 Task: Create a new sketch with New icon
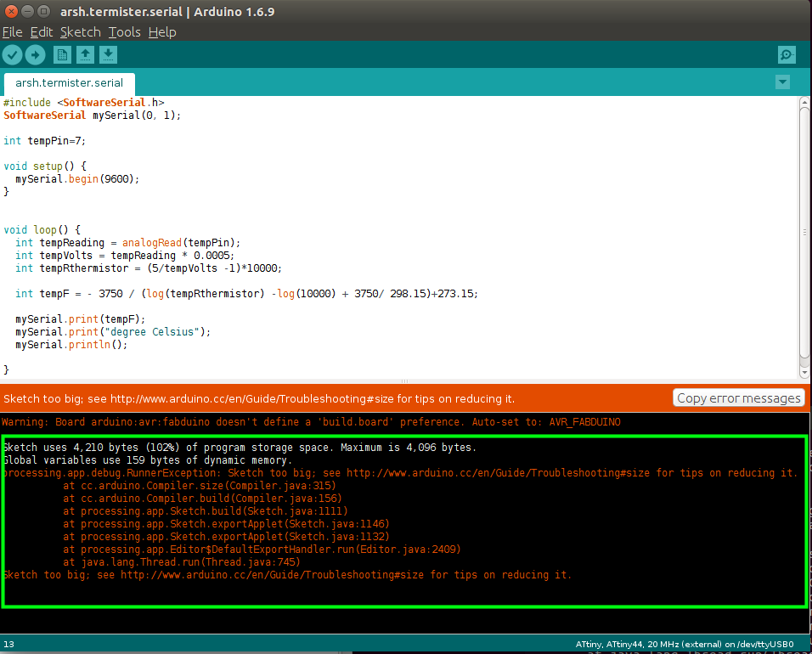point(62,55)
